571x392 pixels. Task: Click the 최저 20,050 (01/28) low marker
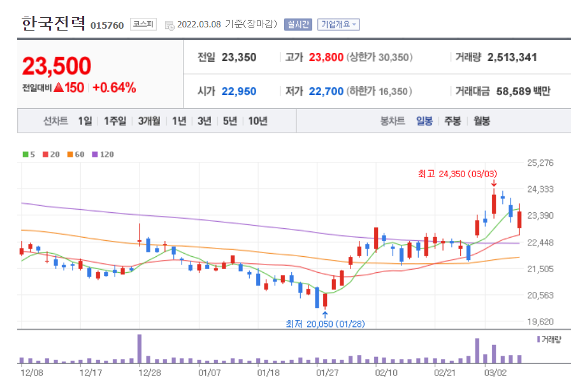[325, 324]
